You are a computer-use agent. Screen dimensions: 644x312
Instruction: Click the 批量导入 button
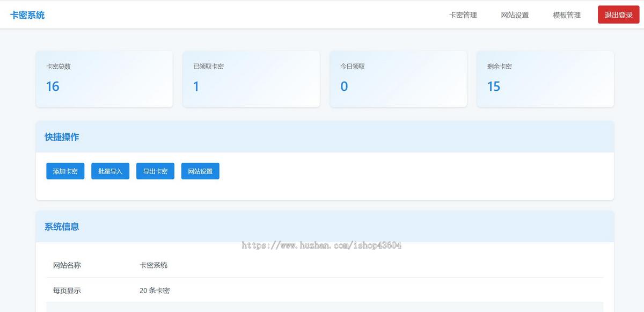[110, 171]
